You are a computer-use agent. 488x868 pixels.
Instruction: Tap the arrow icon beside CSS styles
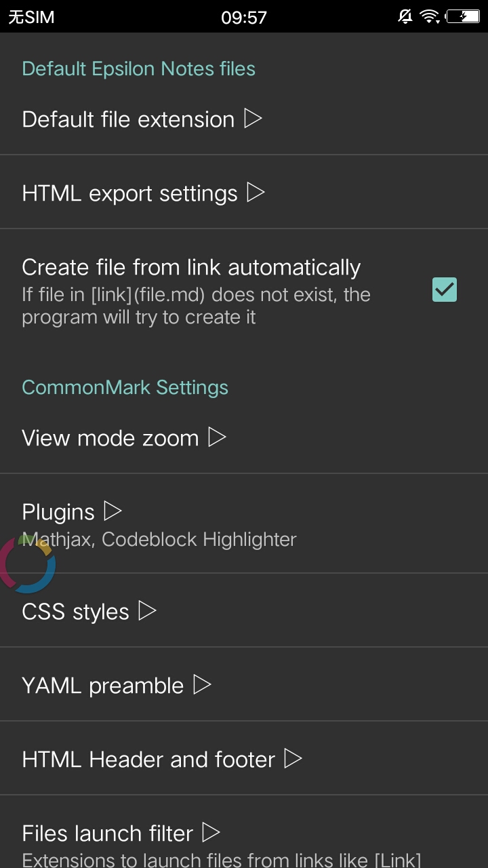[147, 610]
